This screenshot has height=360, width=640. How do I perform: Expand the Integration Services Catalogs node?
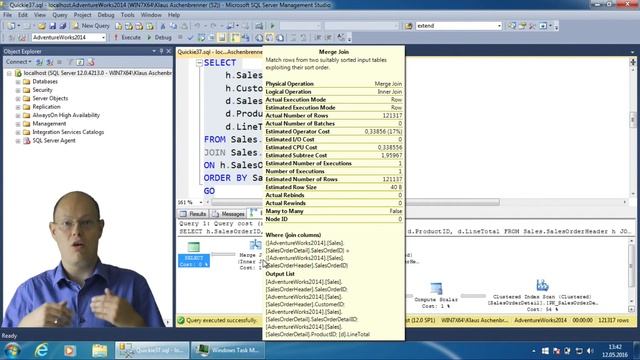18,132
